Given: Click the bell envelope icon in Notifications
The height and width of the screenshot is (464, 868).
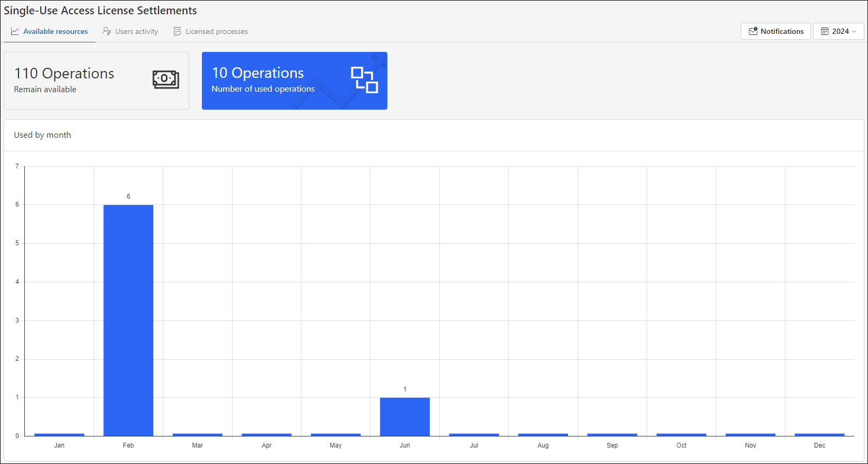Looking at the screenshot, I should click(x=753, y=31).
